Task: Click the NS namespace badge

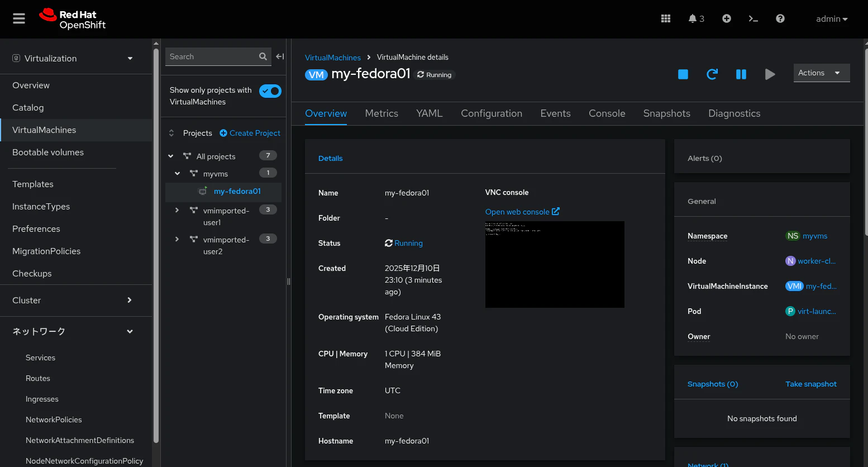Action: coord(793,236)
